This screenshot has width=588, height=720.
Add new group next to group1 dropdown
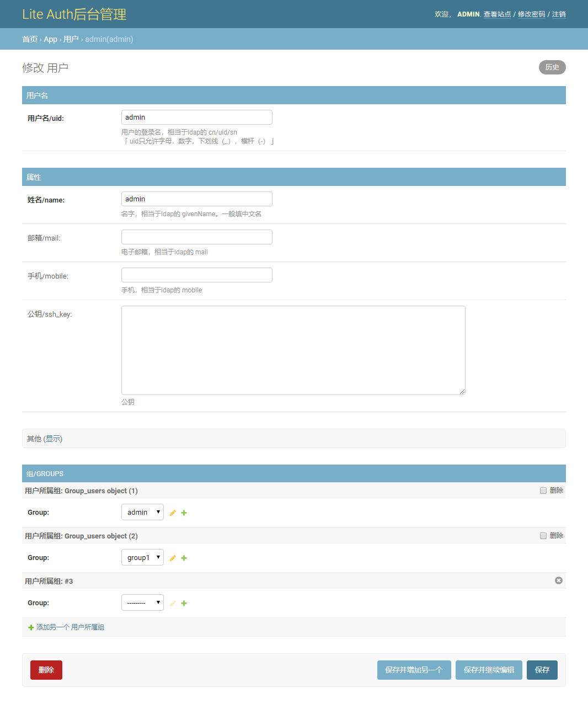pos(184,558)
